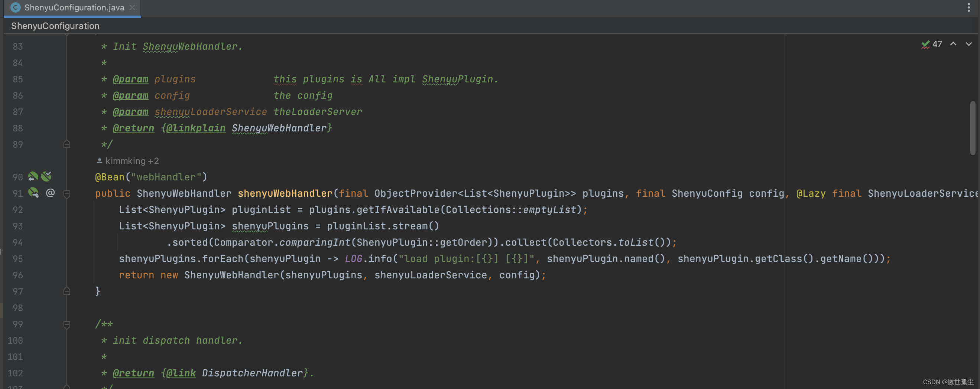Click the @Lazy annotation on line 91
The height and width of the screenshot is (389, 980).
point(811,193)
